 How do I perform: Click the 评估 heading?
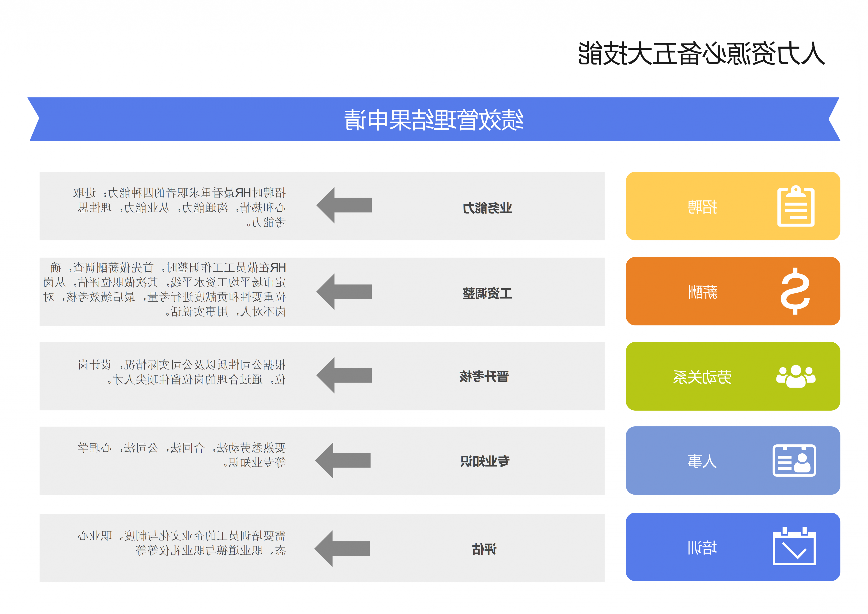tap(484, 549)
